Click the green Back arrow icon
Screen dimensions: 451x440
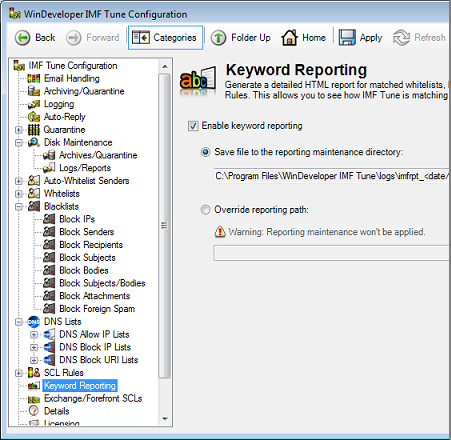[23, 38]
